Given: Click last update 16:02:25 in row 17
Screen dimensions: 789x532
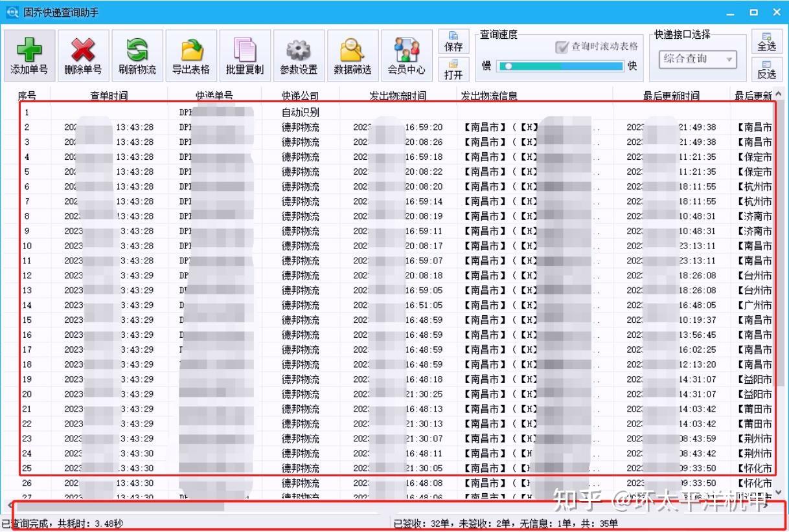Looking at the screenshot, I should pos(698,350).
